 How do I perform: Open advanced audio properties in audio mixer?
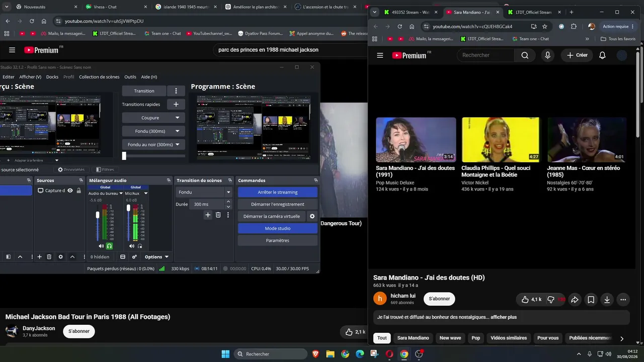tap(134, 257)
